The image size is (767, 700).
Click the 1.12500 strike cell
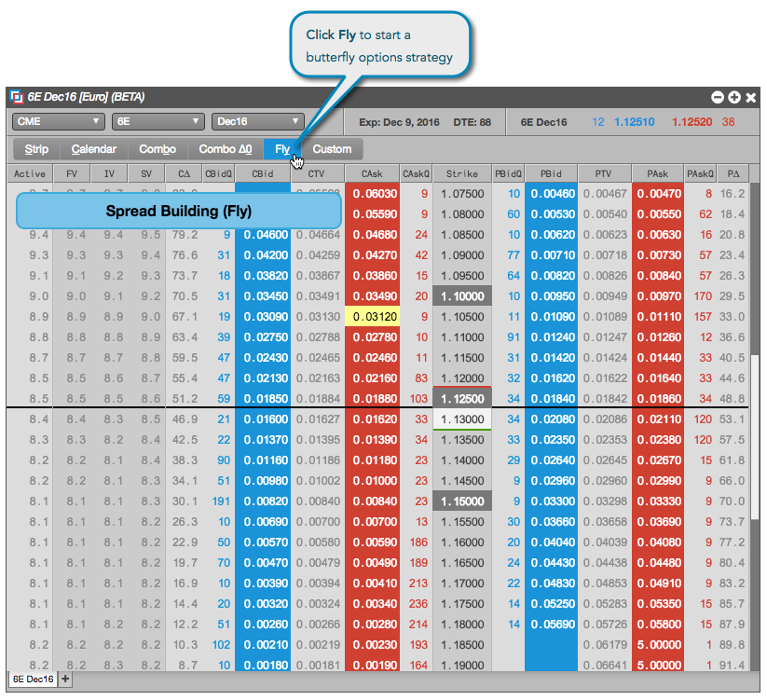[x=462, y=399]
